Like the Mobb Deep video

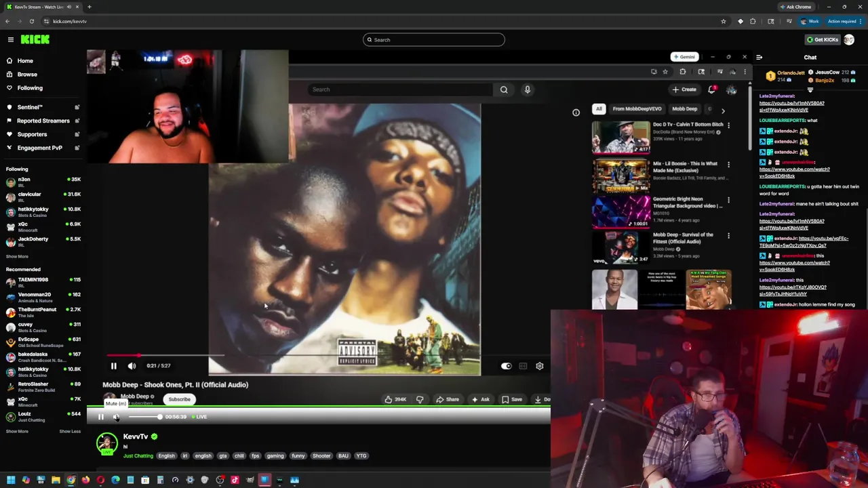coord(395,399)
